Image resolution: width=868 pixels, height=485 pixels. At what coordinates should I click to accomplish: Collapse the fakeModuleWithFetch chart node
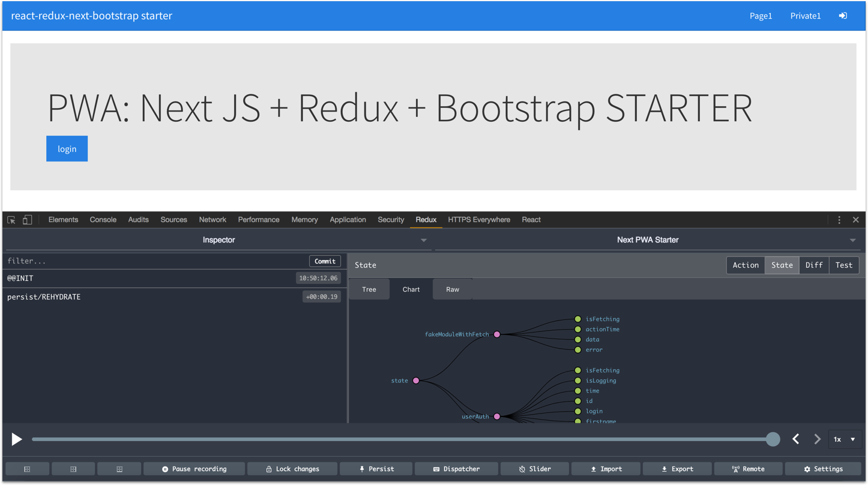pos(497,334)
